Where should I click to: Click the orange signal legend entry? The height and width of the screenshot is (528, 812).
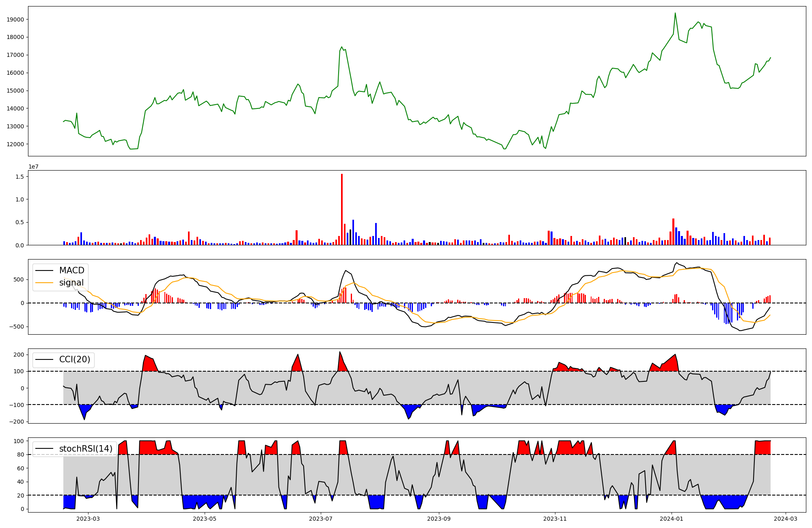tap(71, 283)
